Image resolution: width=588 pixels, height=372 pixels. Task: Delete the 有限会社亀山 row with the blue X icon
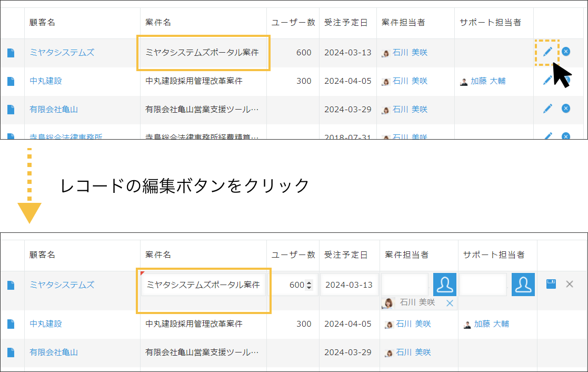565,108
